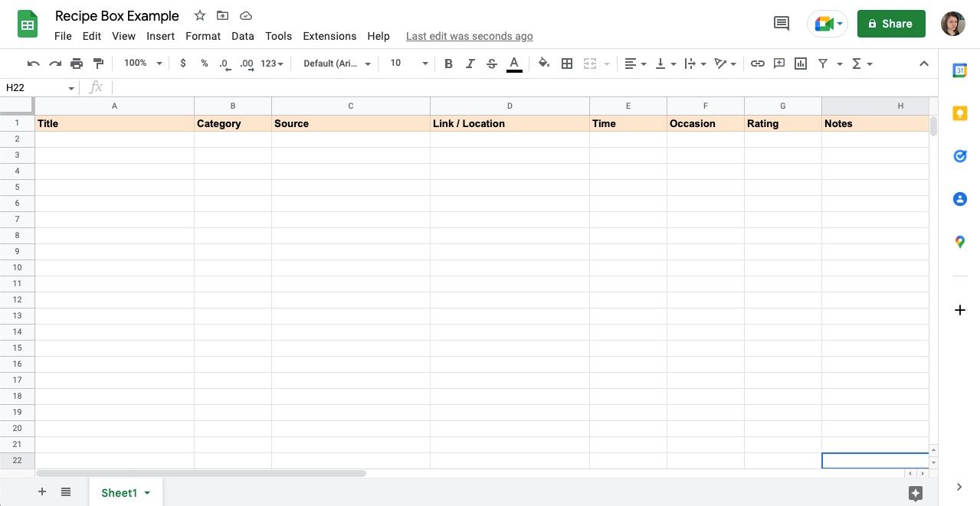Open more number formats 123 dropdown
This screenshot has width=980, height=506.
click(x=272, y=64)
